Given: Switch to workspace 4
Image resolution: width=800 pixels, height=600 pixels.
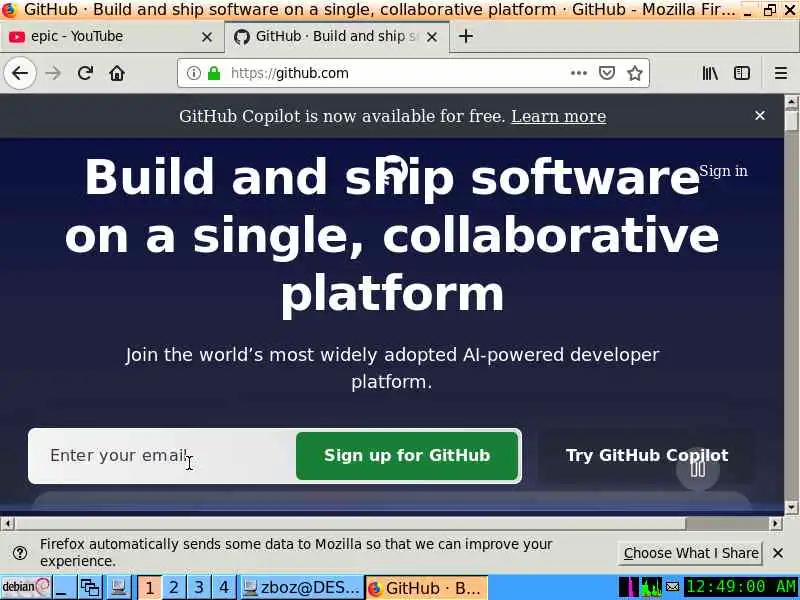Looking at the screenshot, I should (x=223, y=587).
